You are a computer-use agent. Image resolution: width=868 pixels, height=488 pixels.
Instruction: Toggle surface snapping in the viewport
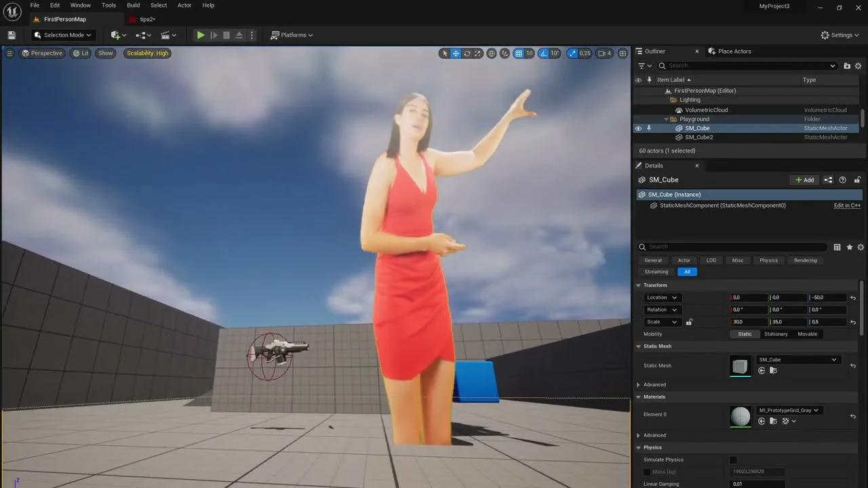(x=505, y=53)
